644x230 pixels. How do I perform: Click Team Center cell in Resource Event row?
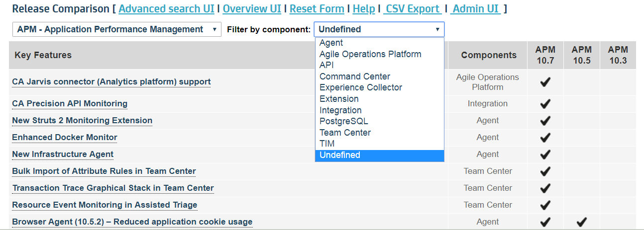tap(488, 205)
